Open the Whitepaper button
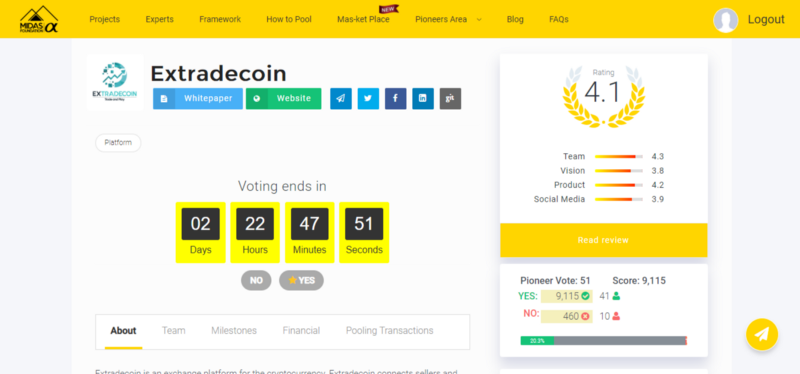The height and width of the screenshot is (374, 800). tap(198, 98)
